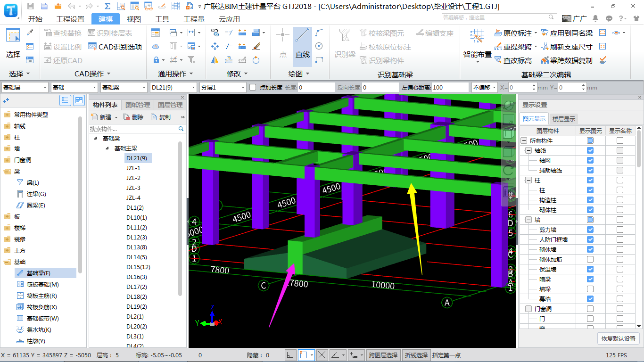Viewport: 644px width, 362px height.
Task: Switch to the 工程设置 ribbon tab
Action: coord(70,19)
